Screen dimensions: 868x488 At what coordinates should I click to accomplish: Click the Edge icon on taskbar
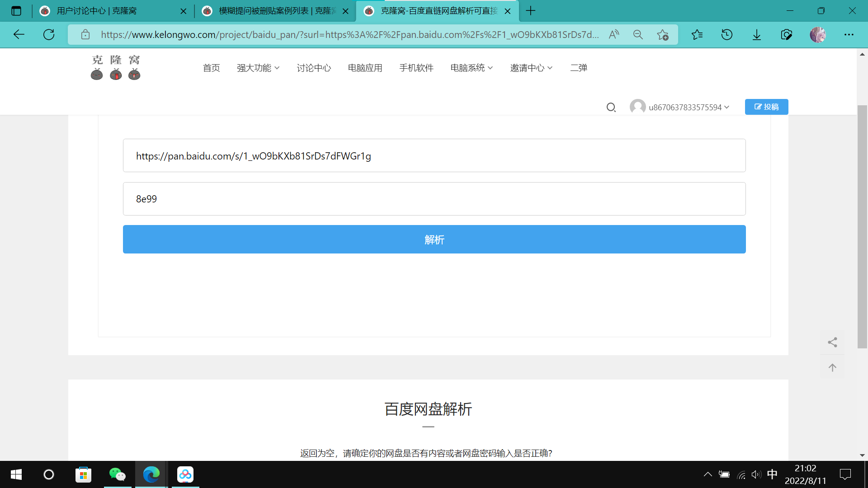[x=151, y=474]
